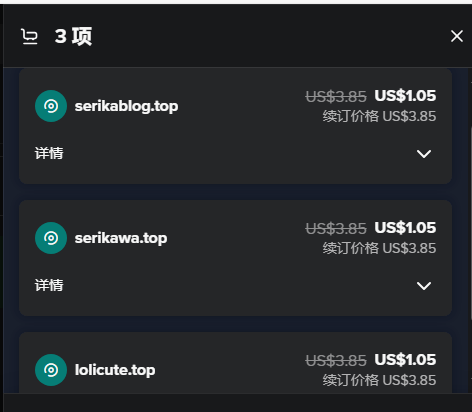This screenshot has width=472, height=412.
Task: Expand details chevron for serikawa.top
Action: point(424,286)
